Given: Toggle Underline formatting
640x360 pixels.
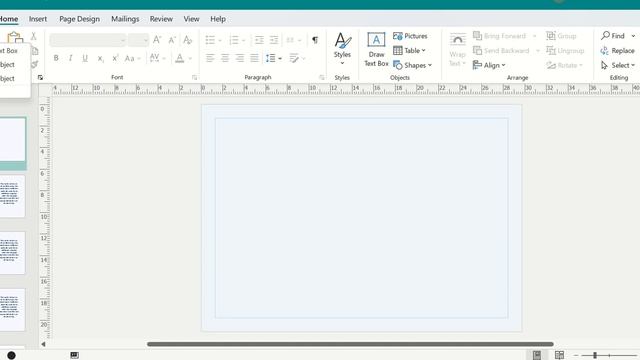Looking at the screenshot, I should click(x=85, y=58).
